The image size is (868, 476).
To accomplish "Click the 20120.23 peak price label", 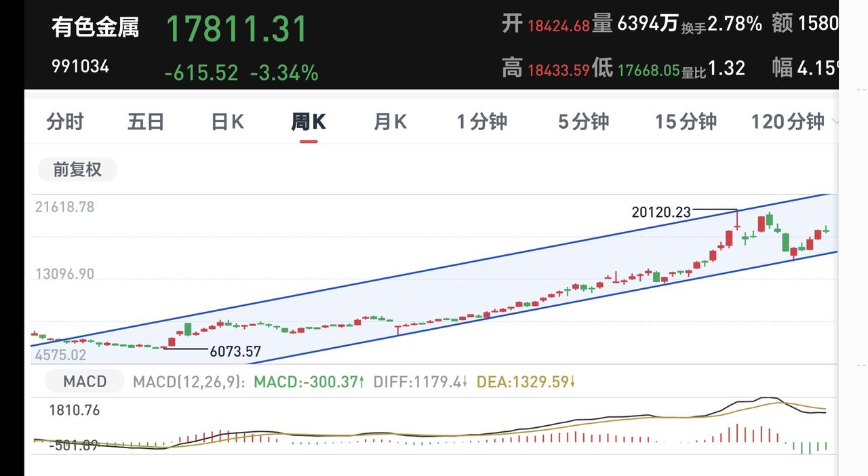I will pos(661,212).
